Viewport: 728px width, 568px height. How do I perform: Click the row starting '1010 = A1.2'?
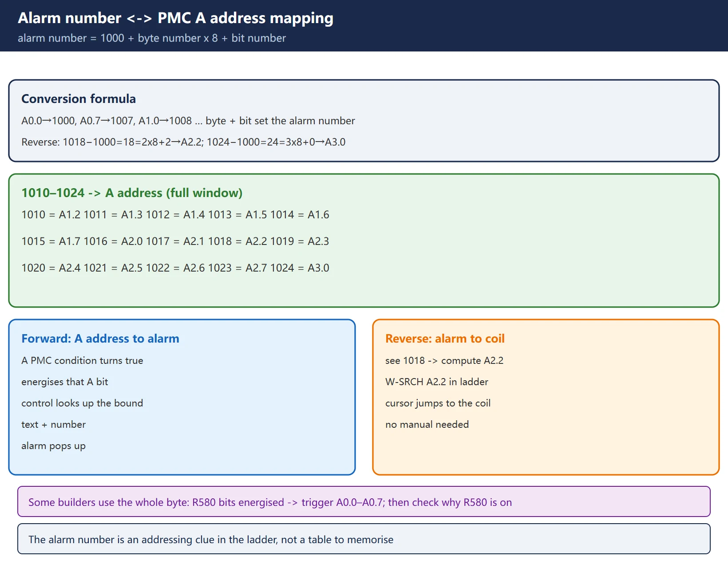point(175,215)
